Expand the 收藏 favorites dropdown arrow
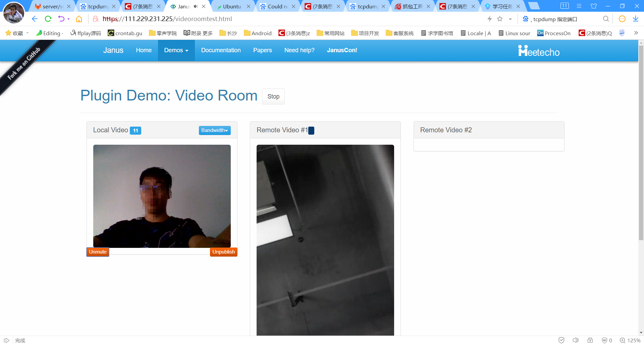Image resolution: width=644 pixels, height=345 pixels. (x=28, y=33)
